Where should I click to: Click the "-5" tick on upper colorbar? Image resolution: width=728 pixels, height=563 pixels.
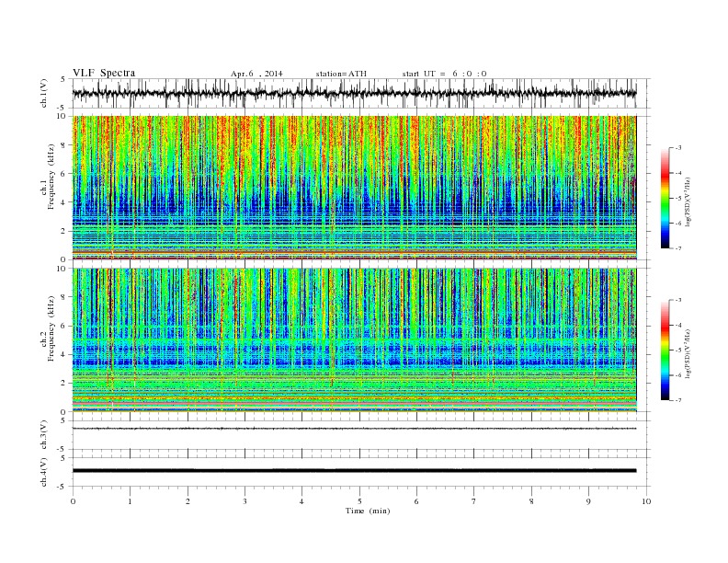[677, 199]
